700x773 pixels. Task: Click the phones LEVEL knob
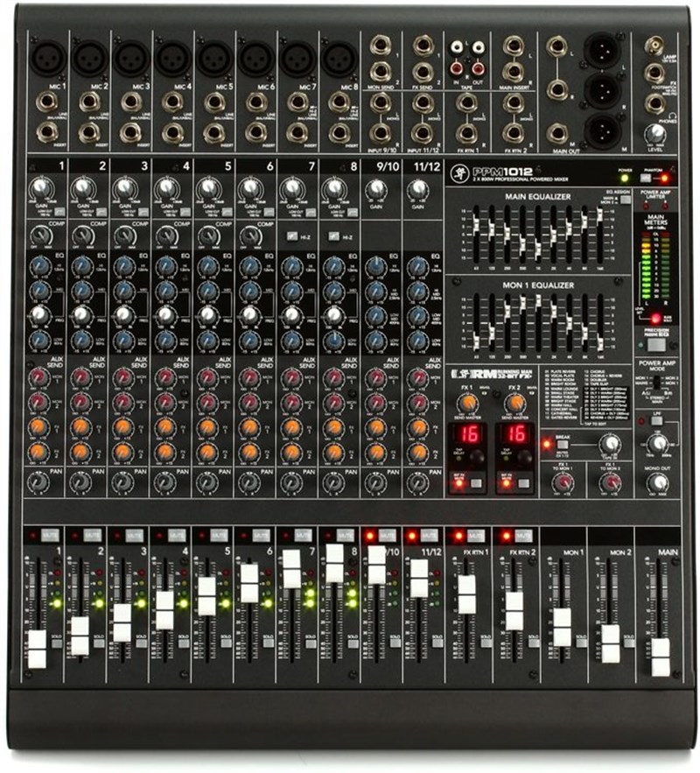click(655, 132)
